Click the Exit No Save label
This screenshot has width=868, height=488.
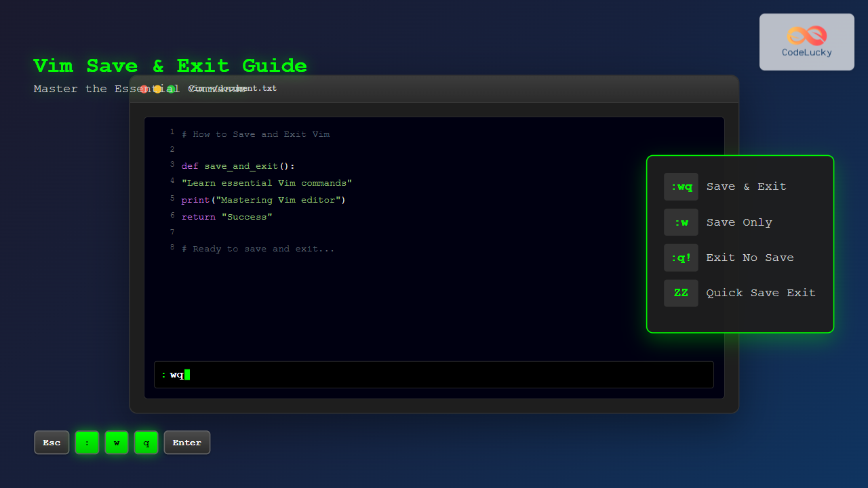(x=749, y=258)
